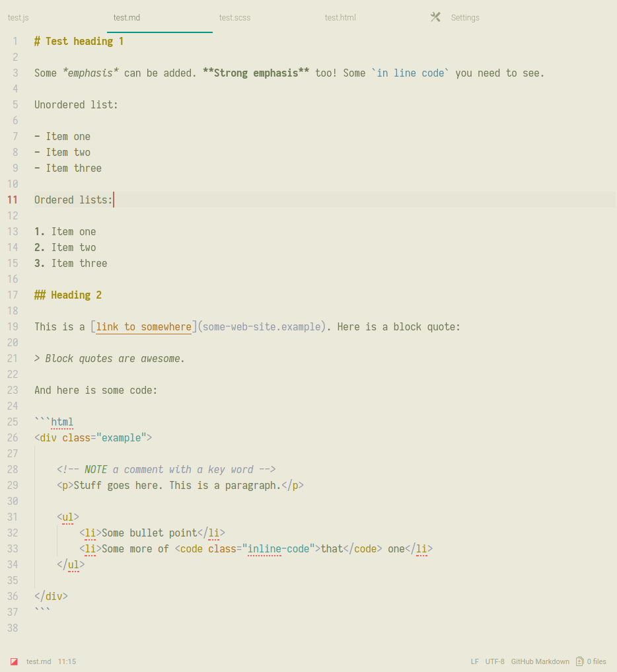Click the '## Heading 2' line
Viewport: 617px width, 672px height.
click(68, 295)
